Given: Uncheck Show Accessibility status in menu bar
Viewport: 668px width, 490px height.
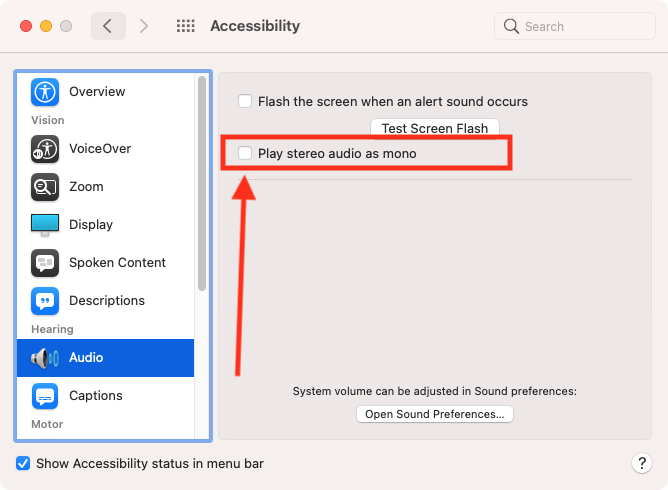Looking at the screenshot, I should 23,464.
